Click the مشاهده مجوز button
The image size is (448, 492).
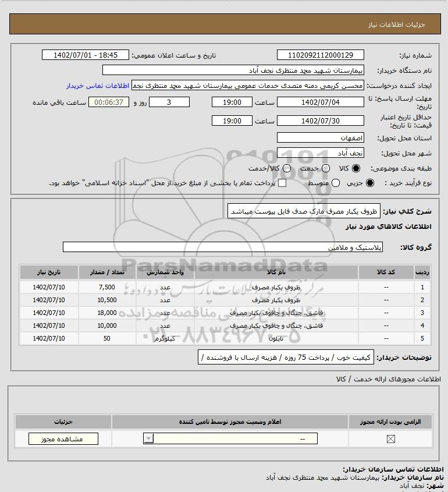point(63,439)
